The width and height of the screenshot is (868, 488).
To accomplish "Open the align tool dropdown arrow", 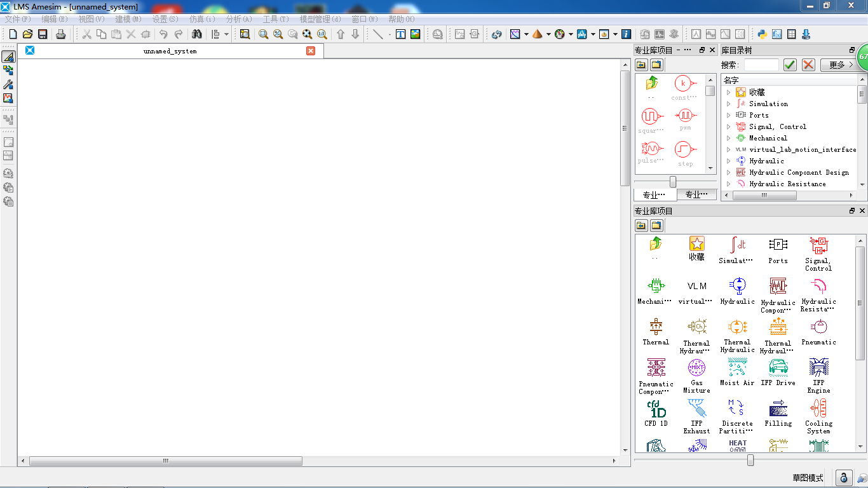I will 227,34.
